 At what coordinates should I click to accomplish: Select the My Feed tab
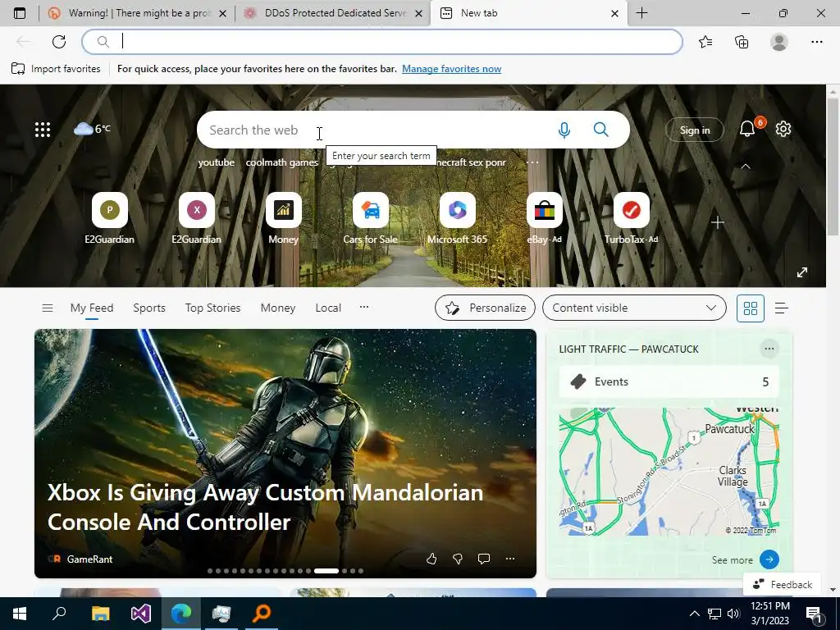[92, 308]
